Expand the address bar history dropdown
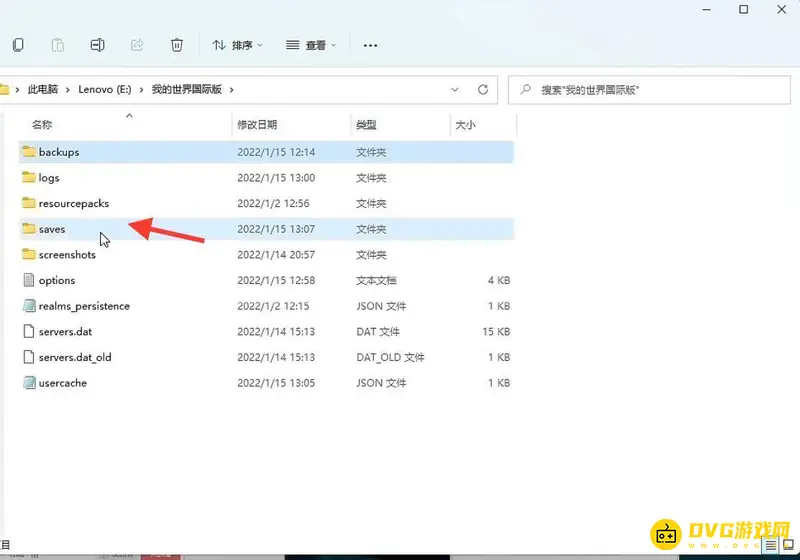Screen dimensions: 800x560 click(x=456, y=89)
